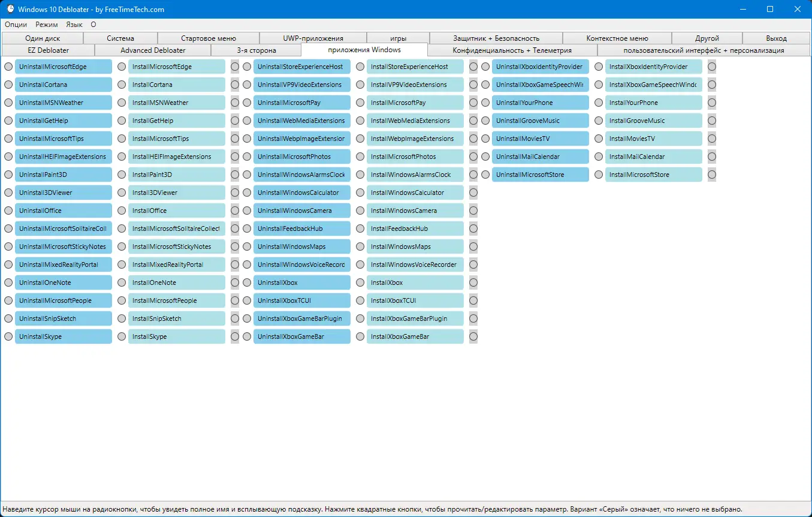
Task: Click the InstallMicrosoftPeople label
Action: 177,300
